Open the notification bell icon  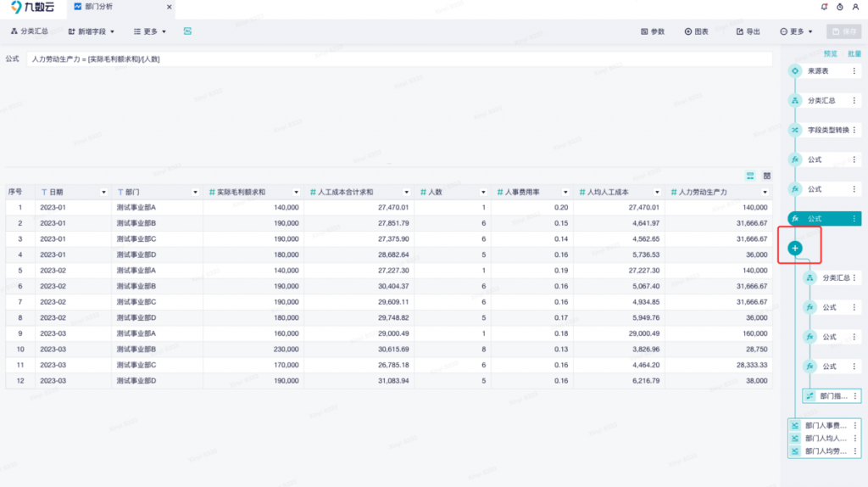coord(824,7)
